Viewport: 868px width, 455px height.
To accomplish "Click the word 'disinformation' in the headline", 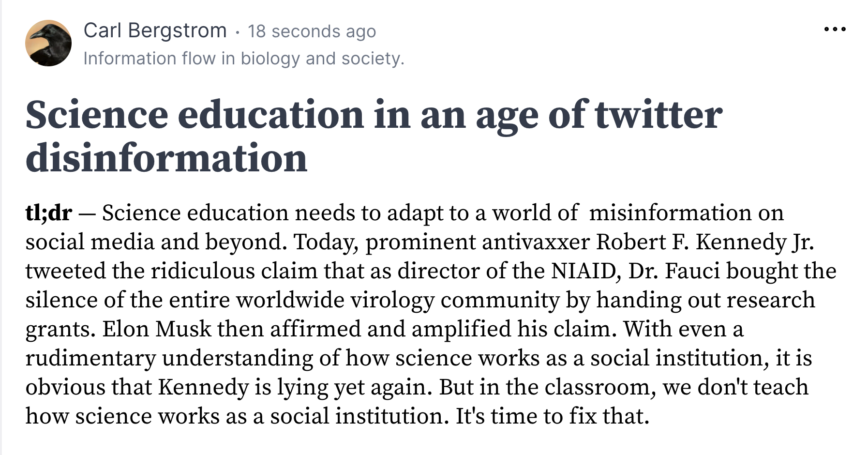I will pos(166,158).
